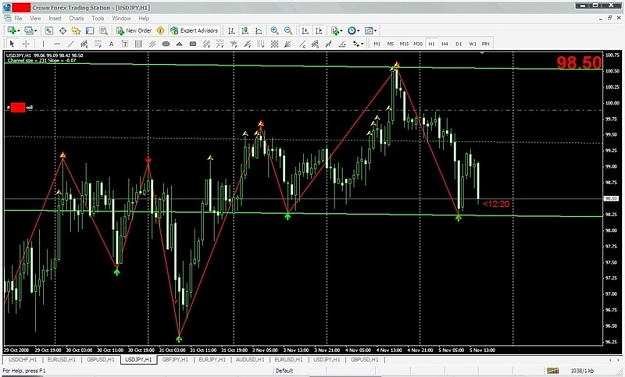Expand the Periods dropdown arrow
The width and height of the screenshot is (625, 377).
(x=358, y=31)
